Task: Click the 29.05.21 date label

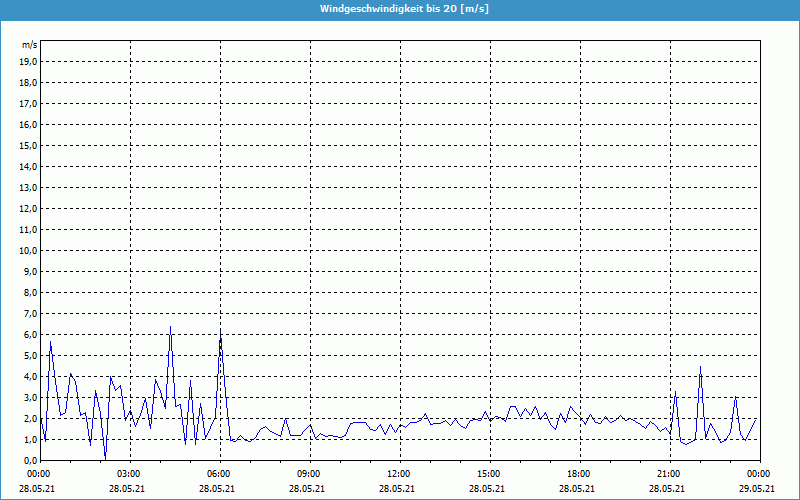Action: pyautogui.click(x=757, y=488)
